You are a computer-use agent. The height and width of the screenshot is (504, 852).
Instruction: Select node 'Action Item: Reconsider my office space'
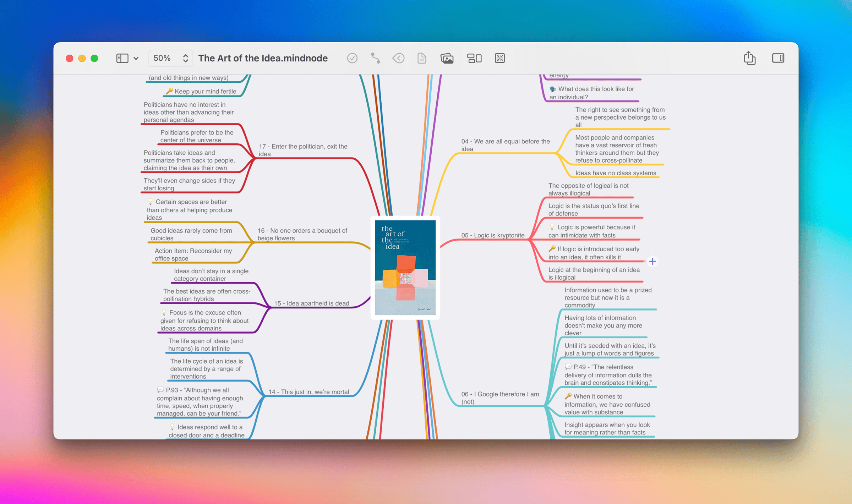[193, 254]
